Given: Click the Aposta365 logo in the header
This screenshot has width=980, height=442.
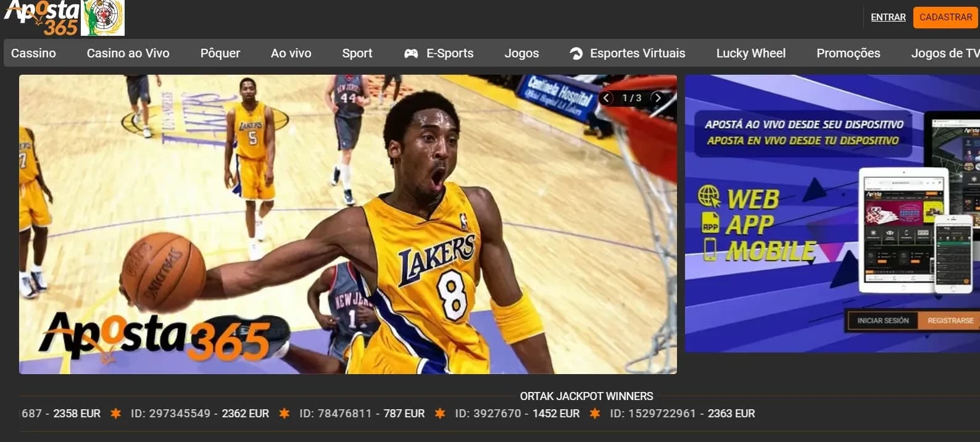Looking at the screenshot, I should pyautogui.click(x=42, y=18).
